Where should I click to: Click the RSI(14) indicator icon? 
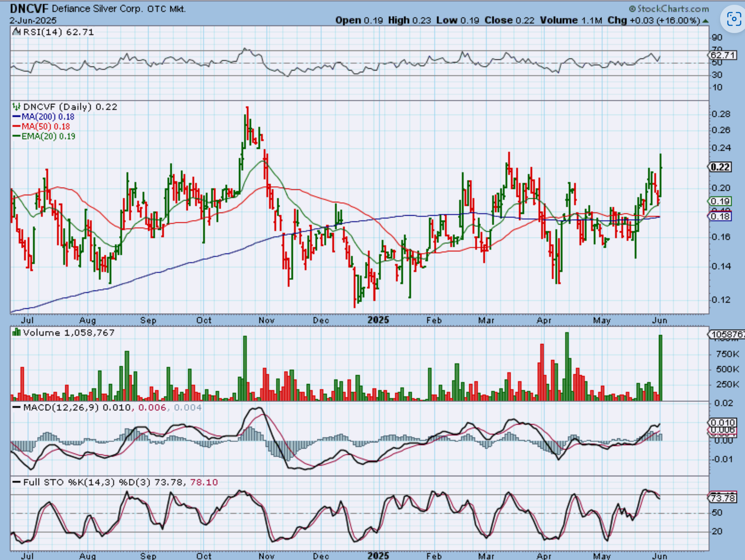[x=16, y=32]
